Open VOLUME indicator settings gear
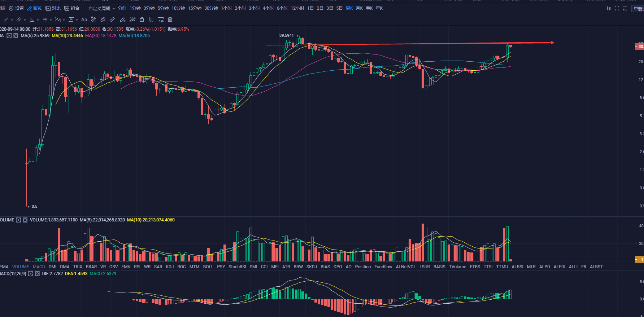This screenshot has height=317, width=644. click(x=18, y=220)
